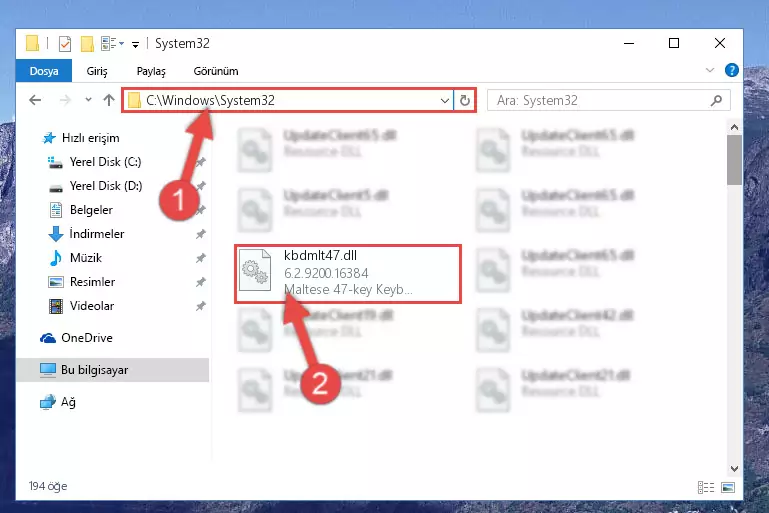The width and height of the screenshot is (769, 513).
Task: Select Bu bilgisayar in navigation pane
Action: click(112, 370)
